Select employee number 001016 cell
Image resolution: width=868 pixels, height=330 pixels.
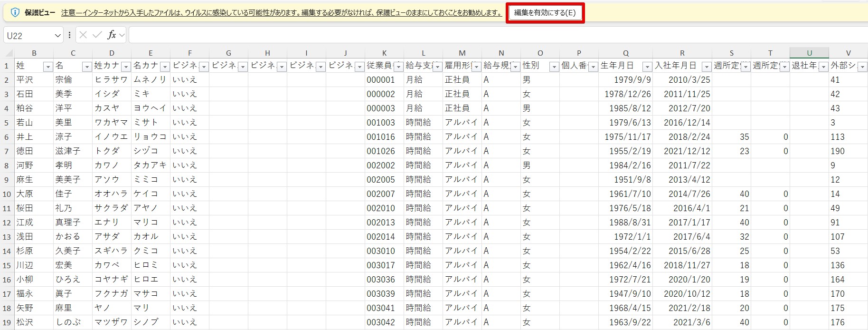(384, 137)
